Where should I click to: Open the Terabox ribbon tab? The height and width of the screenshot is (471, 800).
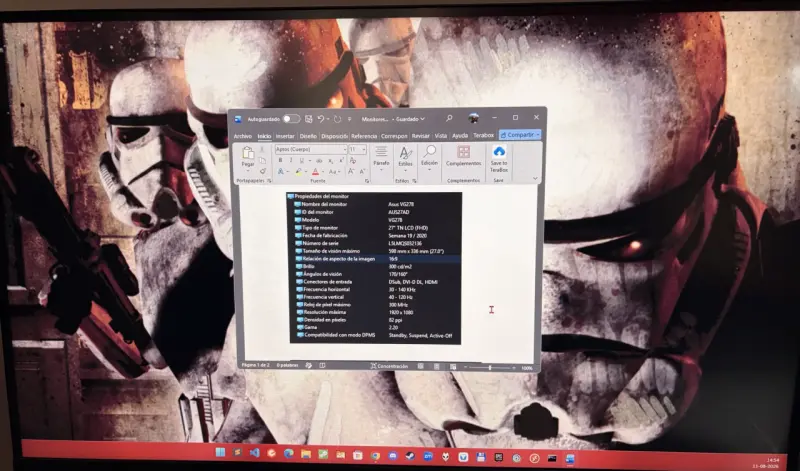pyautogui.click(x=483, y=135)
